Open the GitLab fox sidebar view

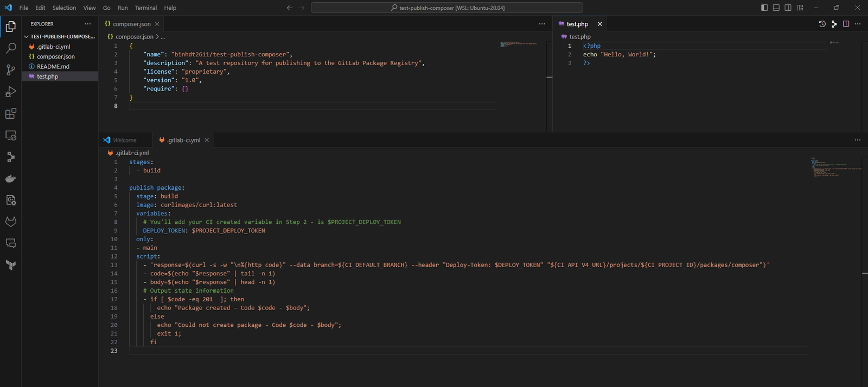click(10, 222)
